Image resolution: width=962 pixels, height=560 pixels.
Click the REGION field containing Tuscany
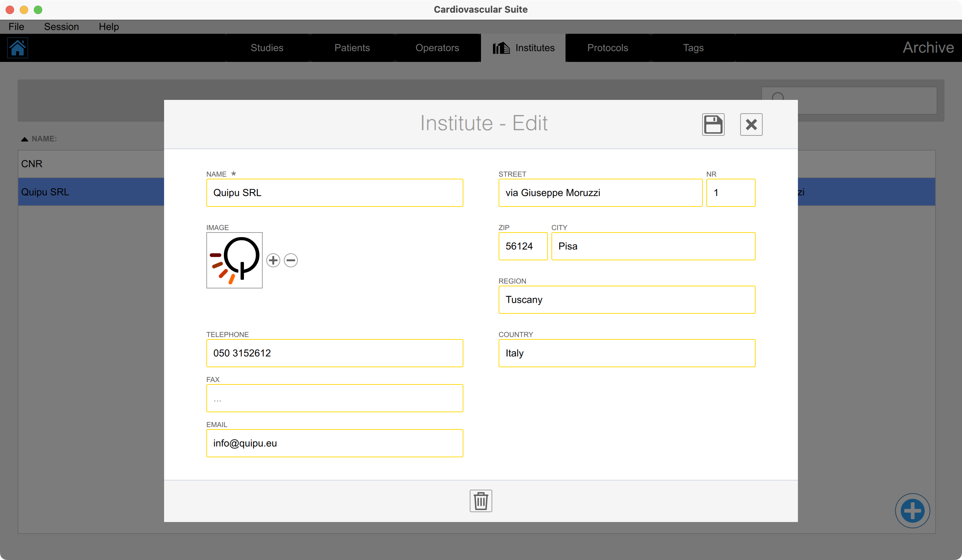pyautogui.click(x=626, y=300)
